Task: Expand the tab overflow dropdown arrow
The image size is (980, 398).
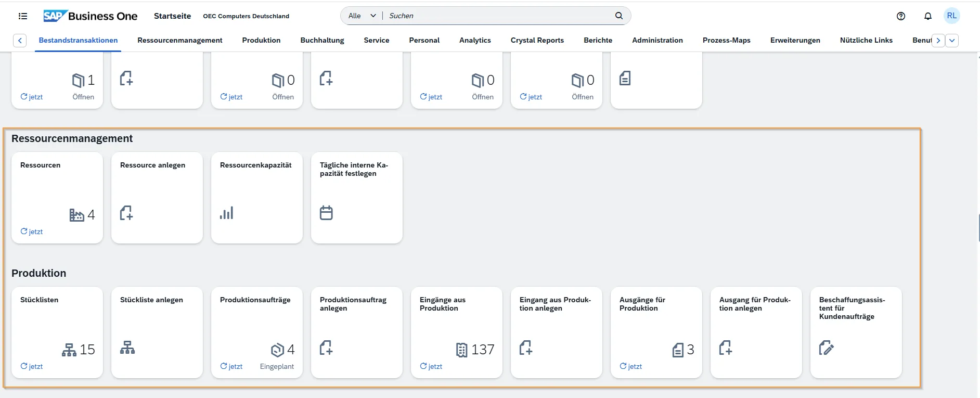Action: [x=952, y=41]
